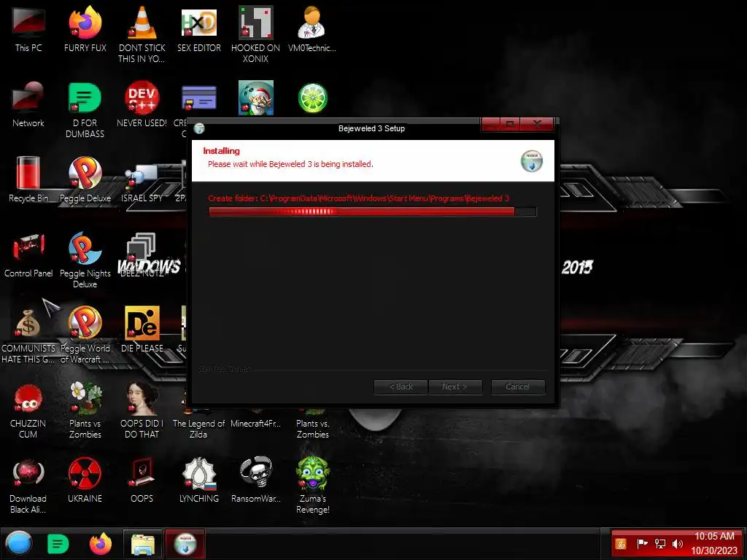Launch Firefox from the taskbar
Screen dimensions: 747x560
click(100, 544)
